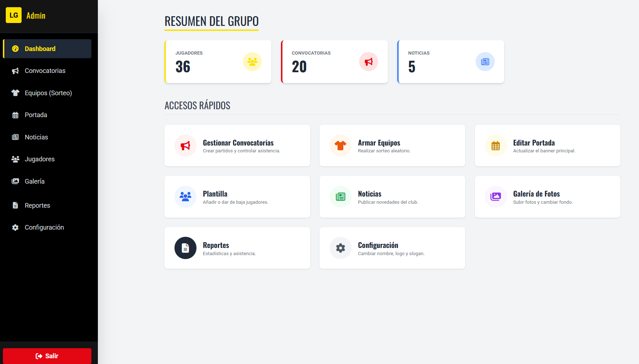Click the Convocatorias stat card showing 20
This screenshot has height=364, width=639.
334,62
